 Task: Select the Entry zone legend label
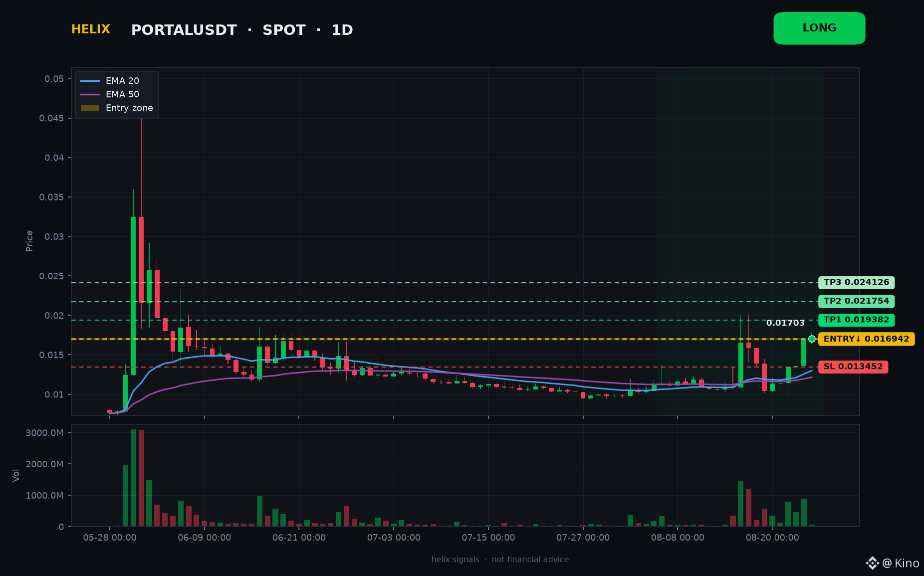click(x=129, y=108)
